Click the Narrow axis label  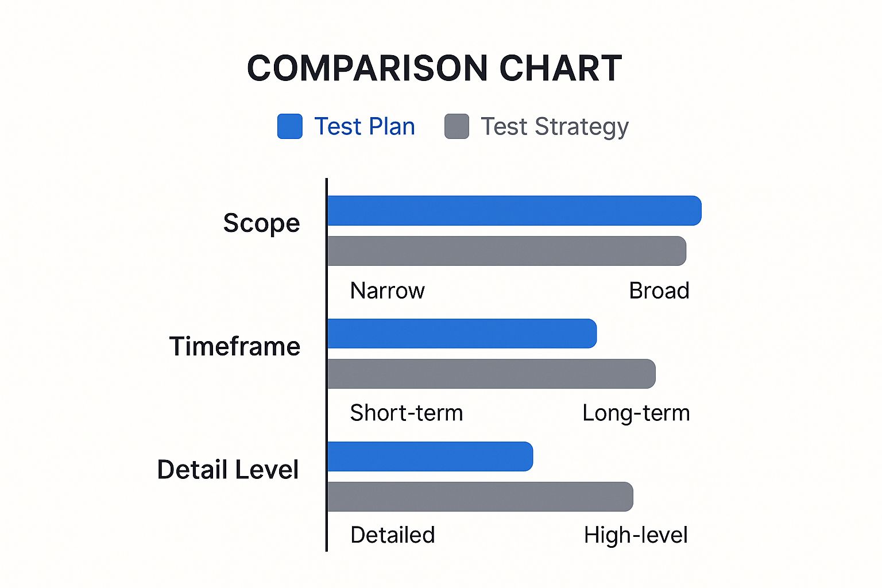(x=388, y=291)
